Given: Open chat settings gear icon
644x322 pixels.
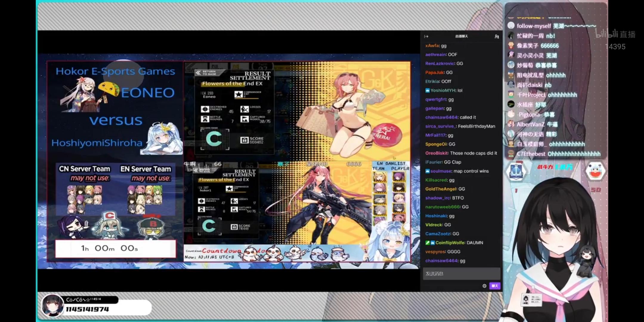Looking at the screenshot, I should point(484,286).
